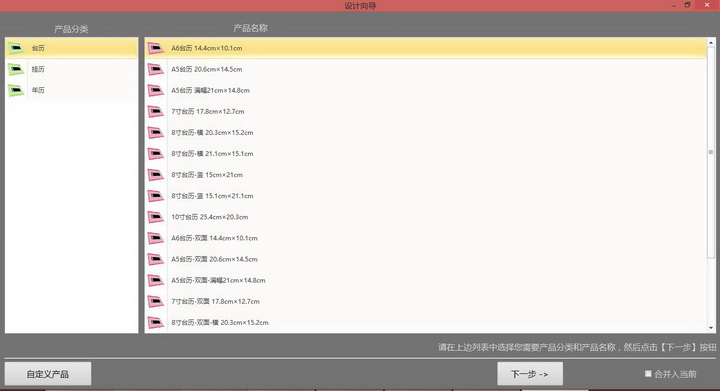The width and height of the screenshot is (720, 391).
Task: Click the icon for 7寸台历-双面 17.8cm×12.7cm
Action: [156, 301]
